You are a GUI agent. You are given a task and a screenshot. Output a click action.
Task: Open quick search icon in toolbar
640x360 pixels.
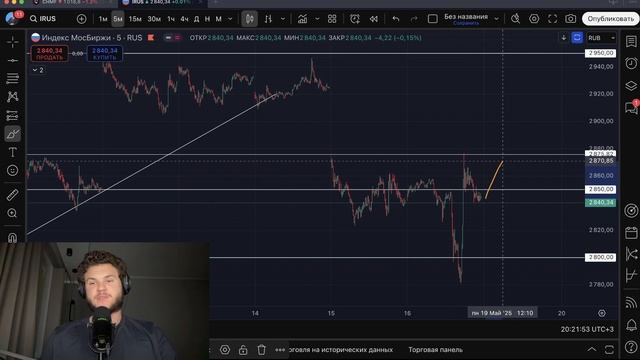[x=516, y=19]
